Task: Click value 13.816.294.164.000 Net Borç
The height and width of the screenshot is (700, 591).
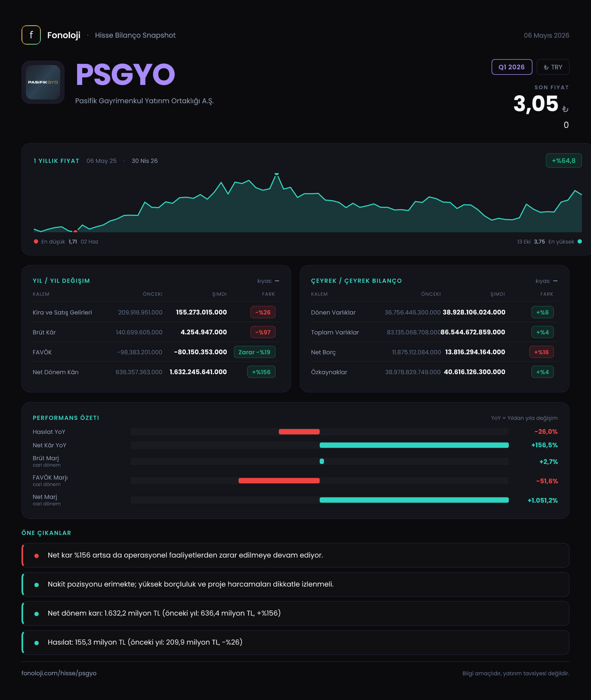Action: coord(475,352)
